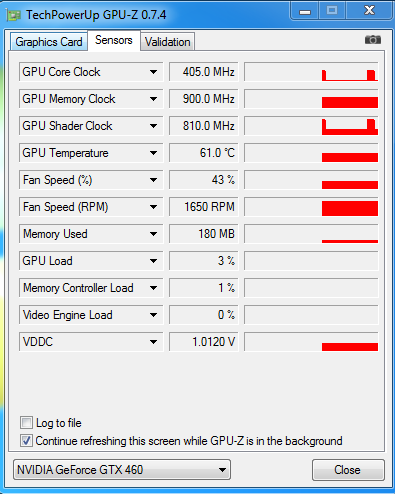Click the GPU Shader Clock history graph
This screenshot has height=494, width=395.
[311, 126]
